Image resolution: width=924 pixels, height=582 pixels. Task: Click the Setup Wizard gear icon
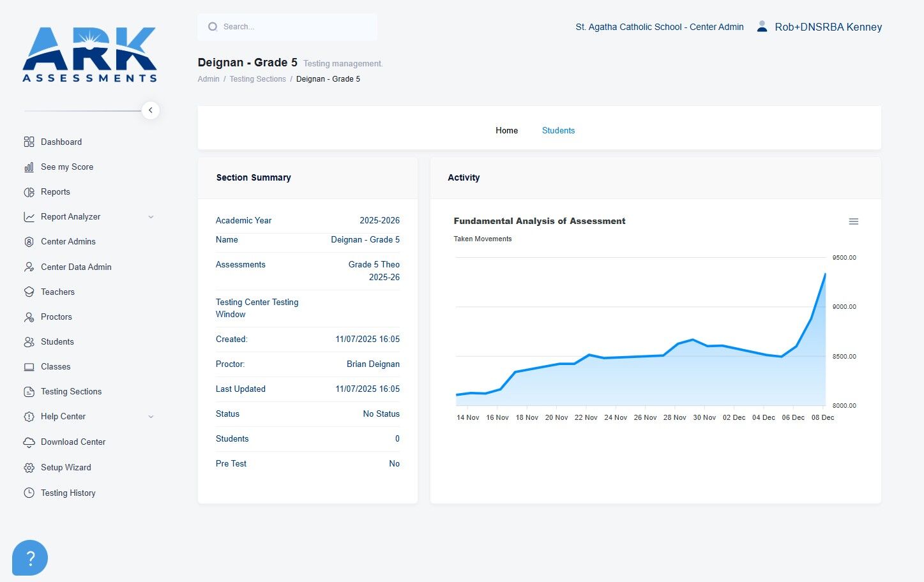[29, 467]
